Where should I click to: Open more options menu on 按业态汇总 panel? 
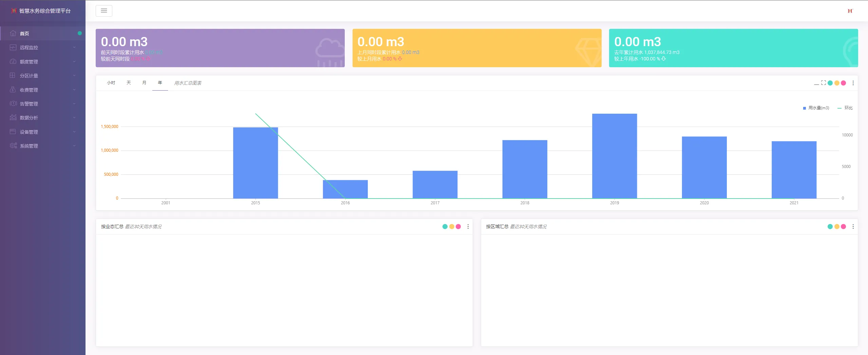coord(468,227)
